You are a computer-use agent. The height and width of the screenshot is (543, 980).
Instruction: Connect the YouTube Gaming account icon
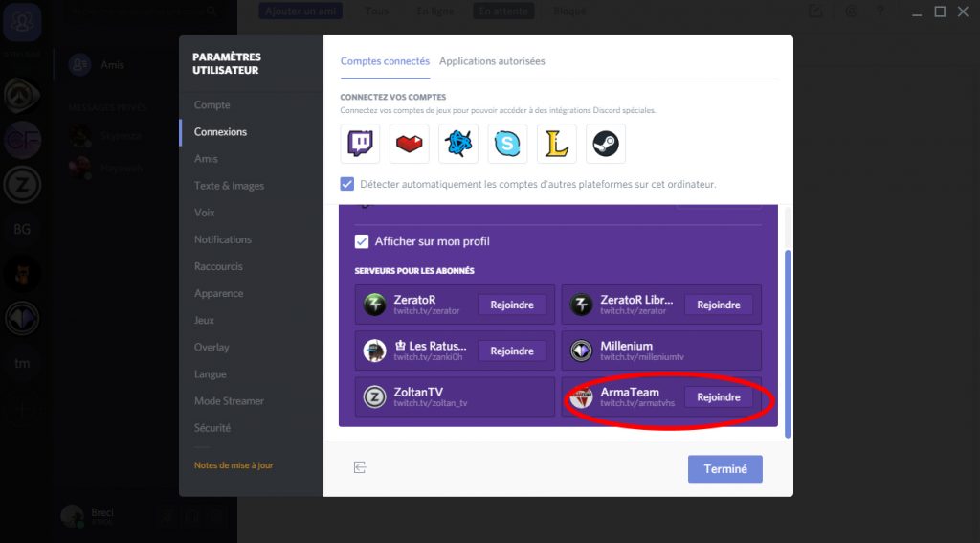[410, 144]
